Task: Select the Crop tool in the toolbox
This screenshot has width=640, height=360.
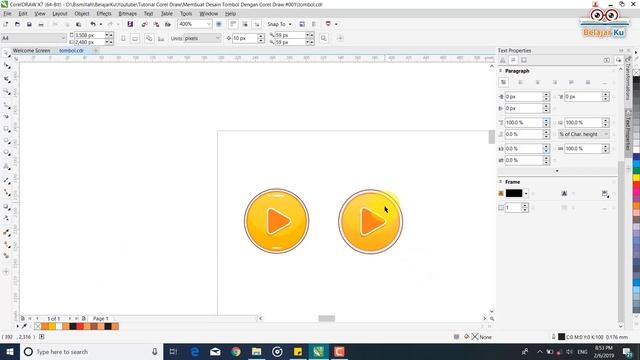Action: click(x=6, y=79)
